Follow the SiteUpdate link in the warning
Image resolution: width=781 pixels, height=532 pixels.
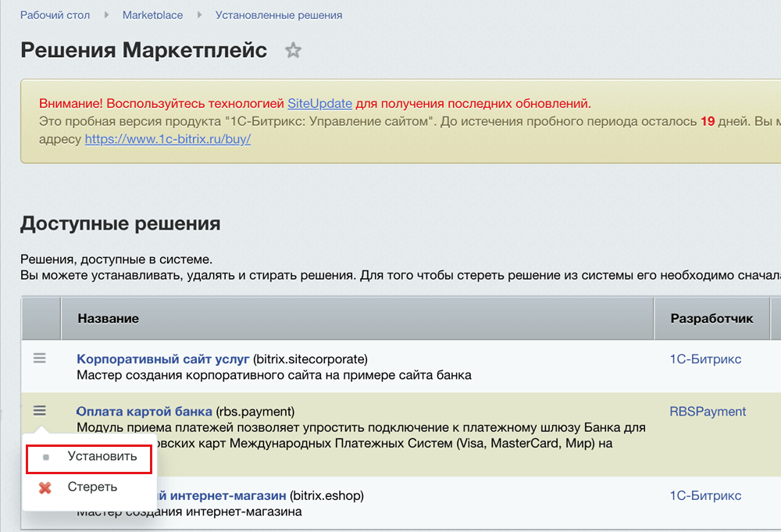319,103
